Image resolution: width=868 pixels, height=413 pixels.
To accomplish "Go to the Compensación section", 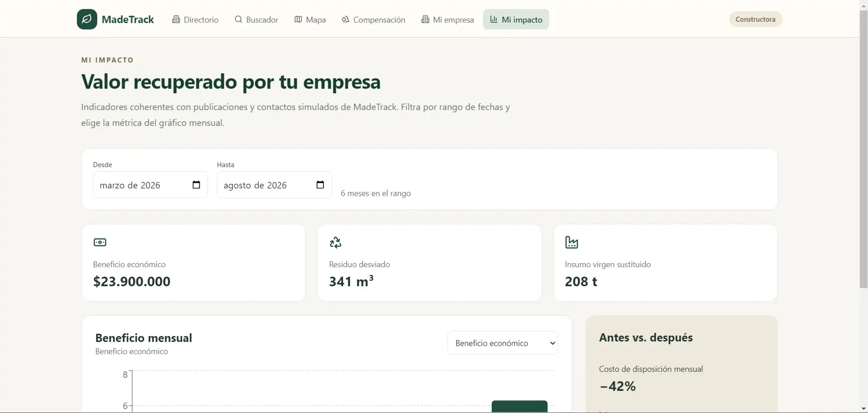I will coord(373,20).
